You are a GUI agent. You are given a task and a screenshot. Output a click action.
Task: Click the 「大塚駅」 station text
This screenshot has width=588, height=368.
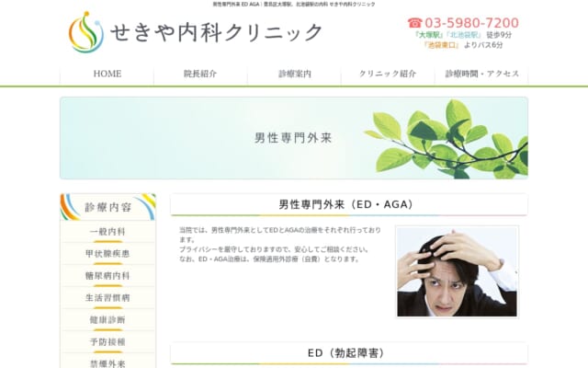428,35
